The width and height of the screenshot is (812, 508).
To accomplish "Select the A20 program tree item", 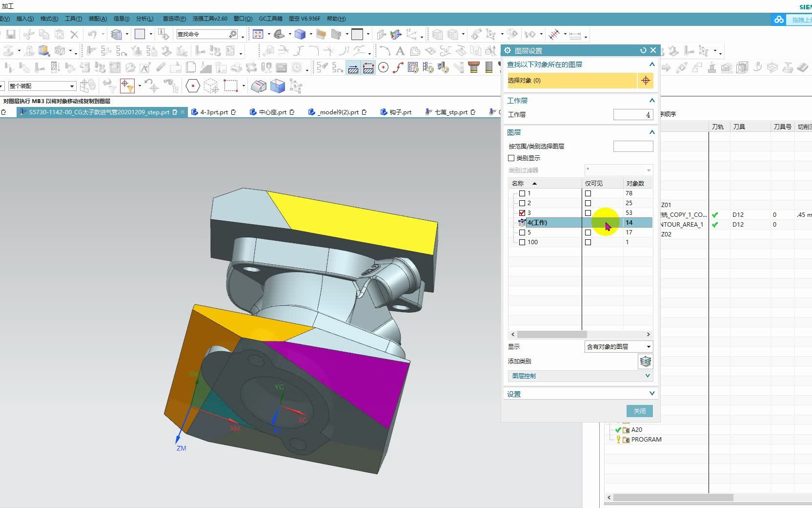I will (x=636, y=430).
